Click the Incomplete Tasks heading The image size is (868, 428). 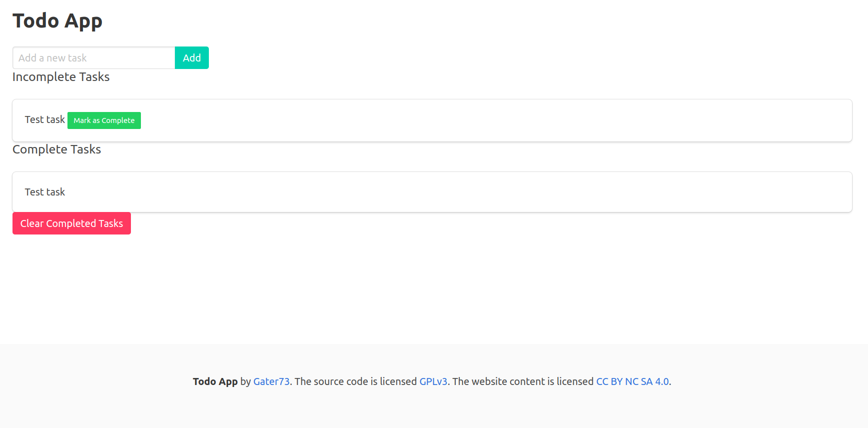point(61,77)
